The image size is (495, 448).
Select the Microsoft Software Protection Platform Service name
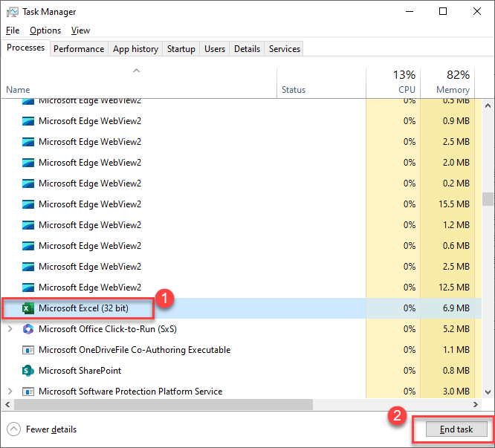click(130, 392)
